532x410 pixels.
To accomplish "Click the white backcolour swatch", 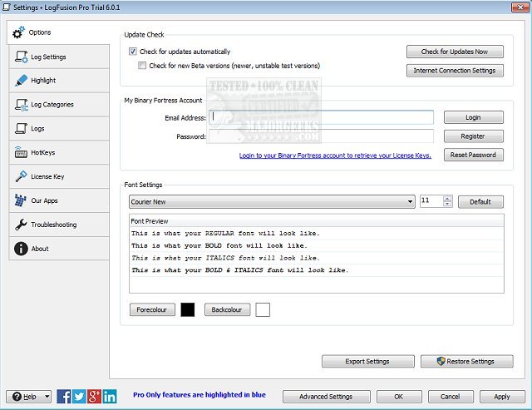I will 263,310.
